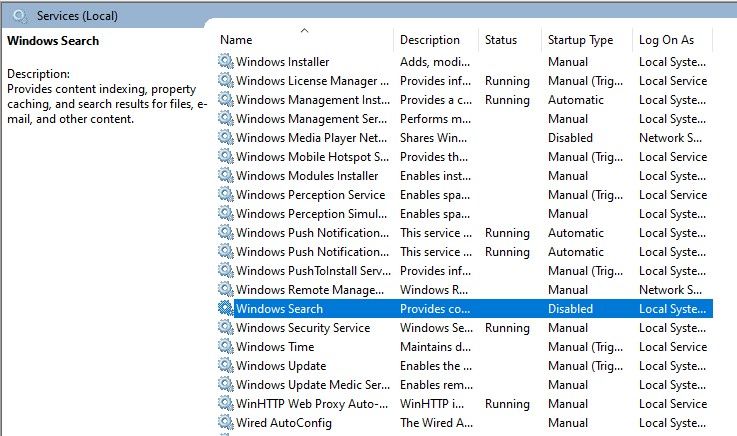The image size is (737, 436).
Task: Sort the list by Status column
Action: pos(501,40)
